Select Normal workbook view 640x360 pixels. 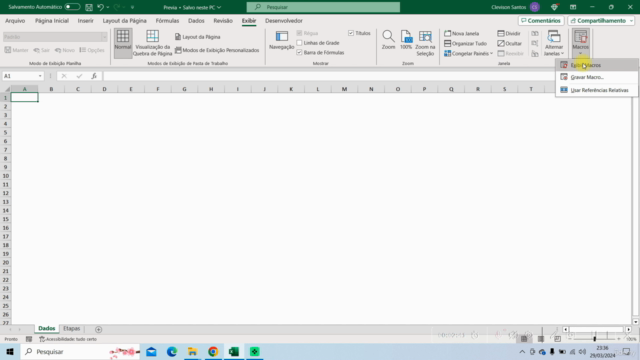tap(123, 43)
